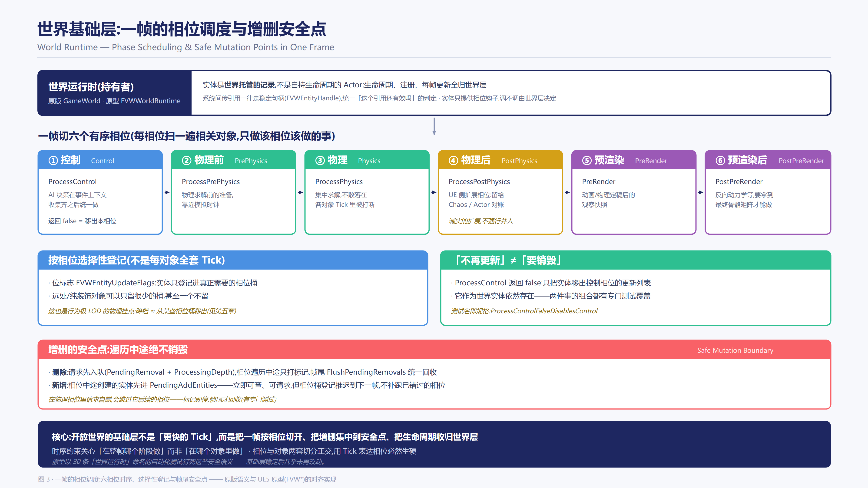The image size is (868, 488).
Task: Click '返回 false = 移出本相位' text
Action: pyautogui.click(x=82, y=221)
